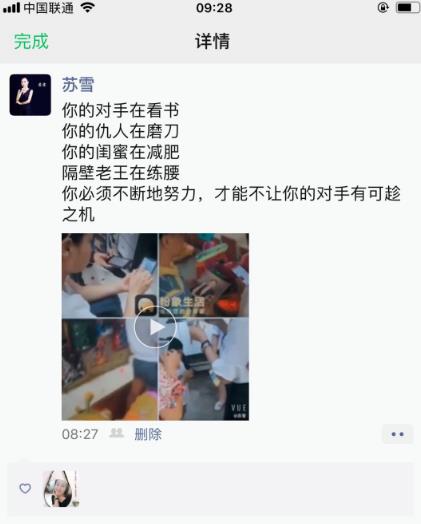The image size is (421, 524).
Task: Open 苏雪's profile avatar
Action: 30,95
